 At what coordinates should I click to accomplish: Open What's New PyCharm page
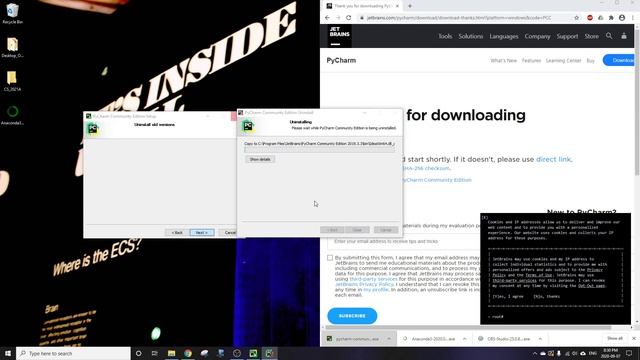[503, 60]
